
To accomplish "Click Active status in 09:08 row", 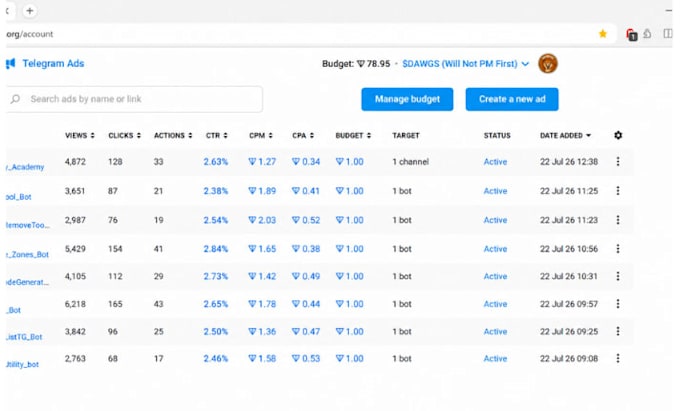I will pos(495,359).
